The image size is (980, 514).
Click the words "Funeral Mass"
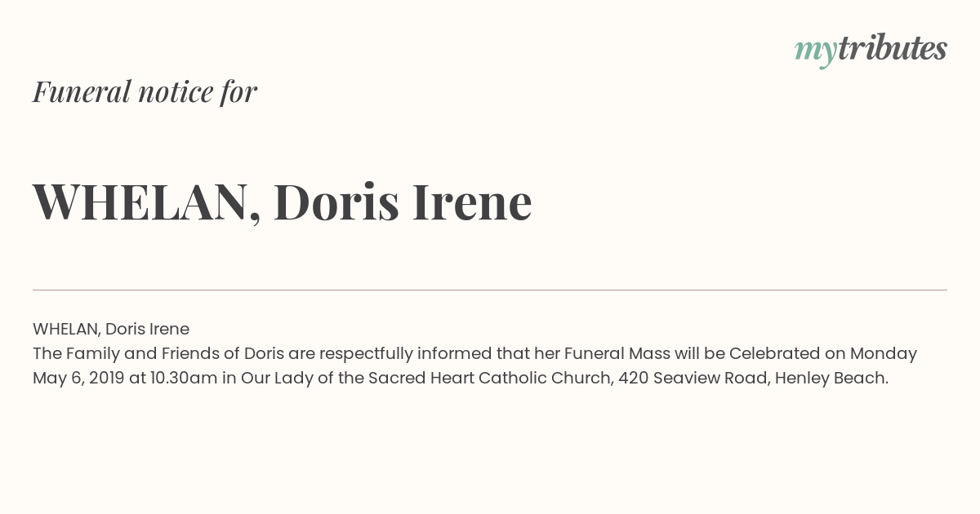coord(617,353)
